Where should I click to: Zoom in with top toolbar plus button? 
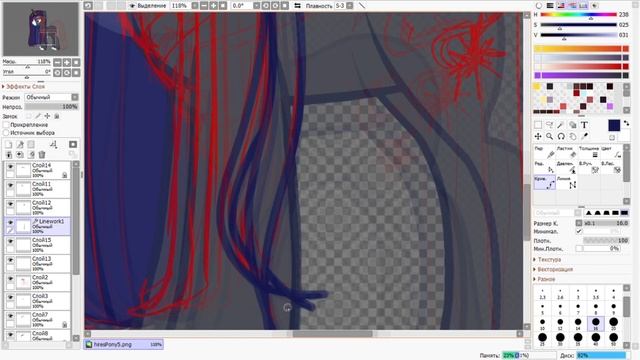coord(213,6)
